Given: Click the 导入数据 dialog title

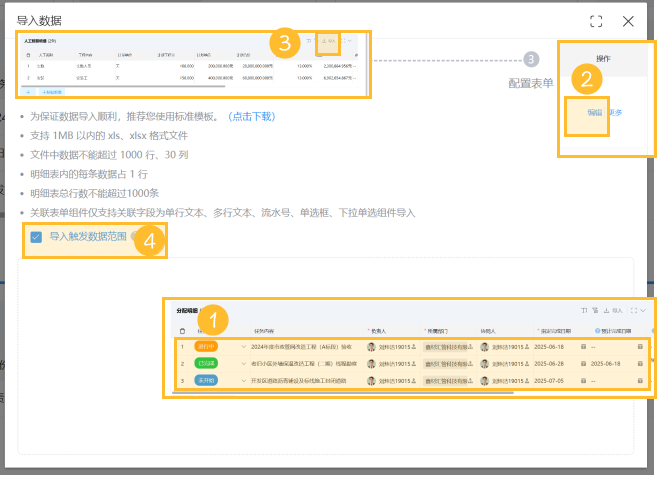Looking at the screenshot, I should pyautogui.click(x=39, y=21).
